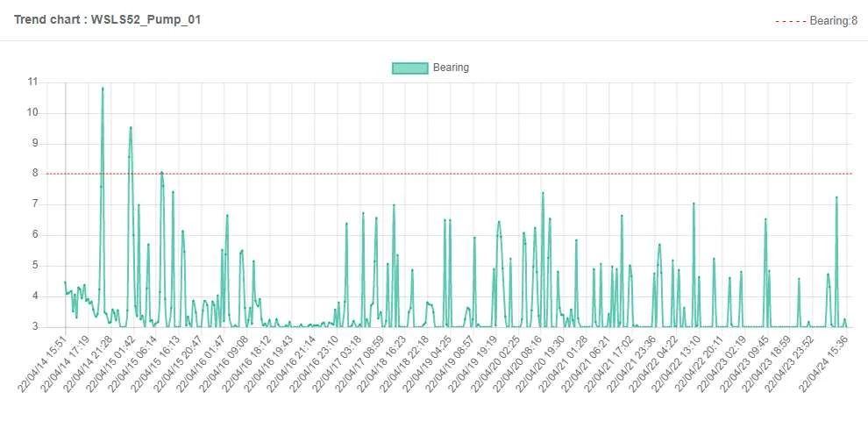The image size is (868, 421).
Task: Click the highest peak data point near 10.8
Action: pos(103,88)
